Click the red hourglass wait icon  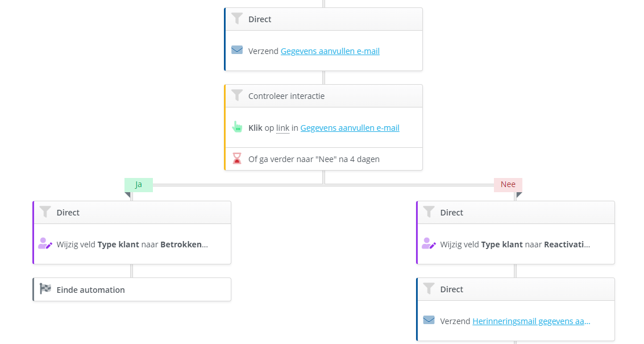point(237,159)
